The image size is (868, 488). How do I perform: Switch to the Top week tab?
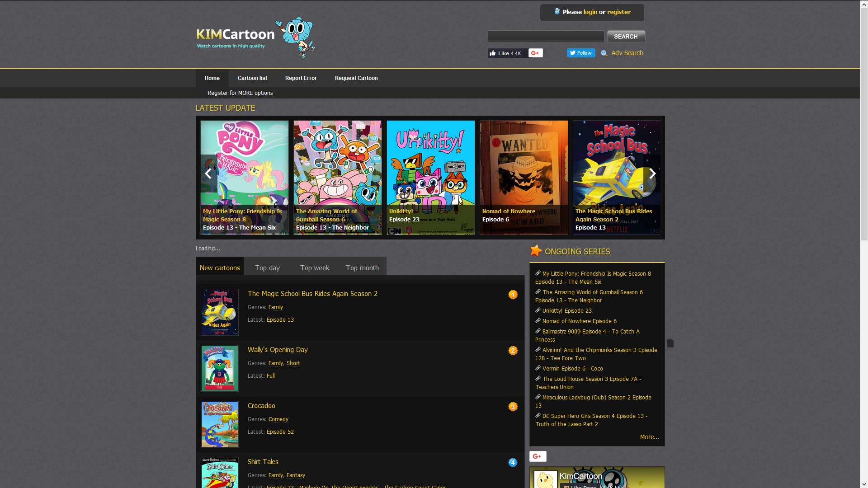(x=314, y=267)
